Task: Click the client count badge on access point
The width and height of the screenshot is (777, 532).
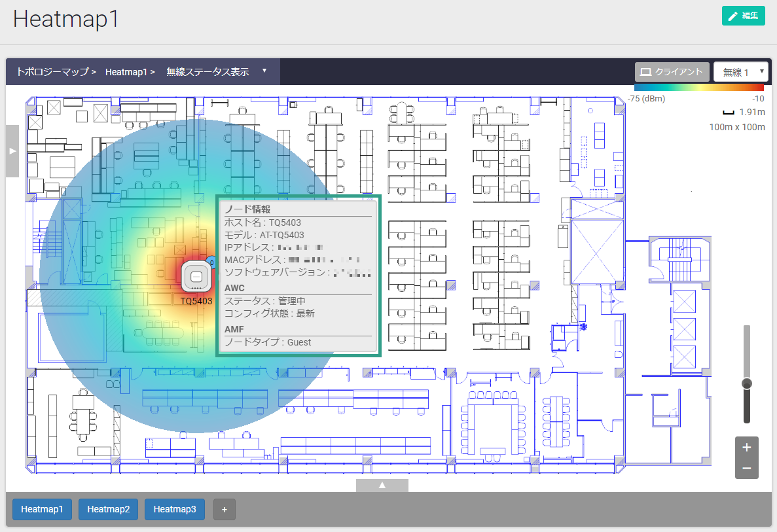Action: (211, 262)
